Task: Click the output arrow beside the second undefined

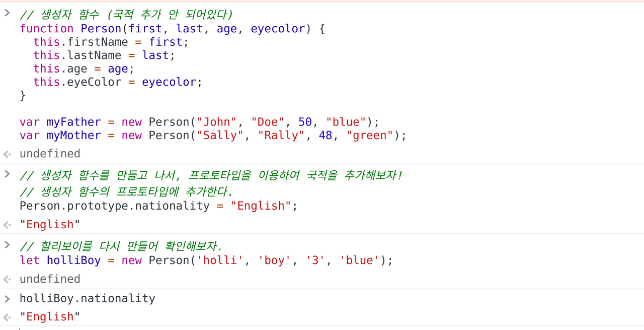Action: [7, 279]
